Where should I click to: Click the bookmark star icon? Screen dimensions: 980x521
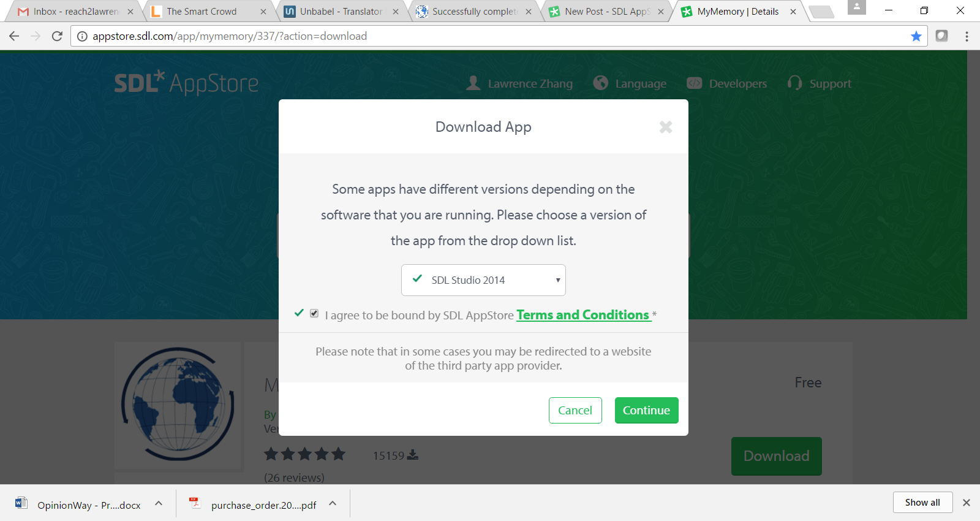point(916,36)
